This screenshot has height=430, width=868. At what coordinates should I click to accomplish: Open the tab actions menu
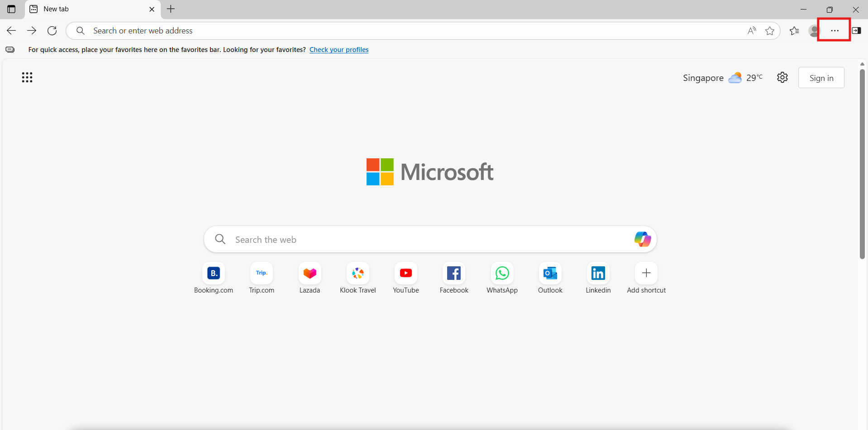[x=11, y=9]
